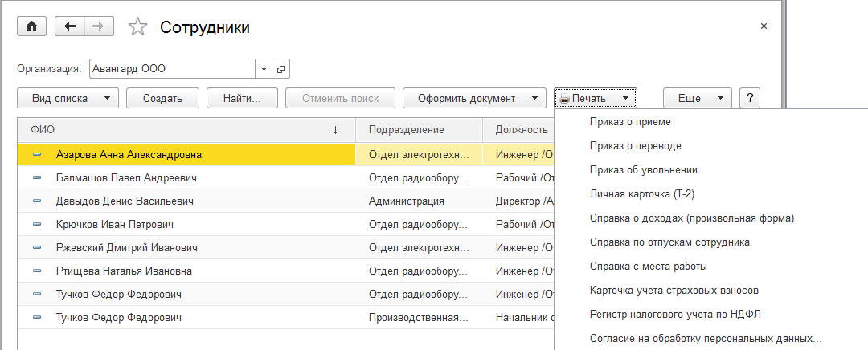Screen dimensions: 868x350
Task: Open help with the question mark button
Action: pos(749,98)
